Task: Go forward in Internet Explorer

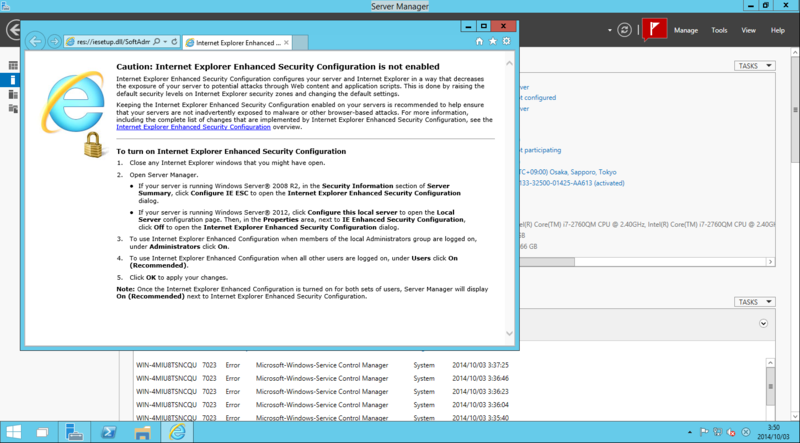Action: click(54, 42)
